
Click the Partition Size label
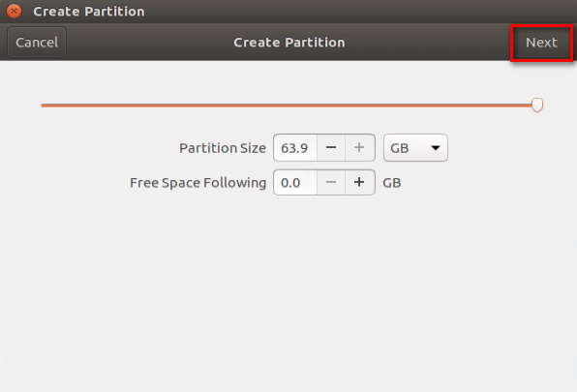coord(223,148)
